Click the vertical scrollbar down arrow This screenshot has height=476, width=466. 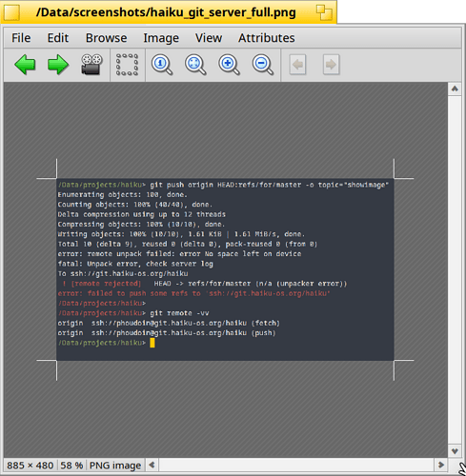(x=455, y=451)
